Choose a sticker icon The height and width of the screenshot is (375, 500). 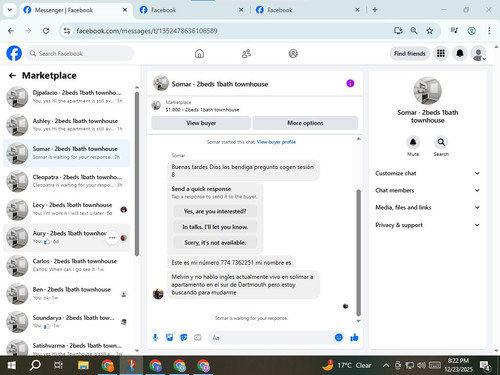point(184,338)
